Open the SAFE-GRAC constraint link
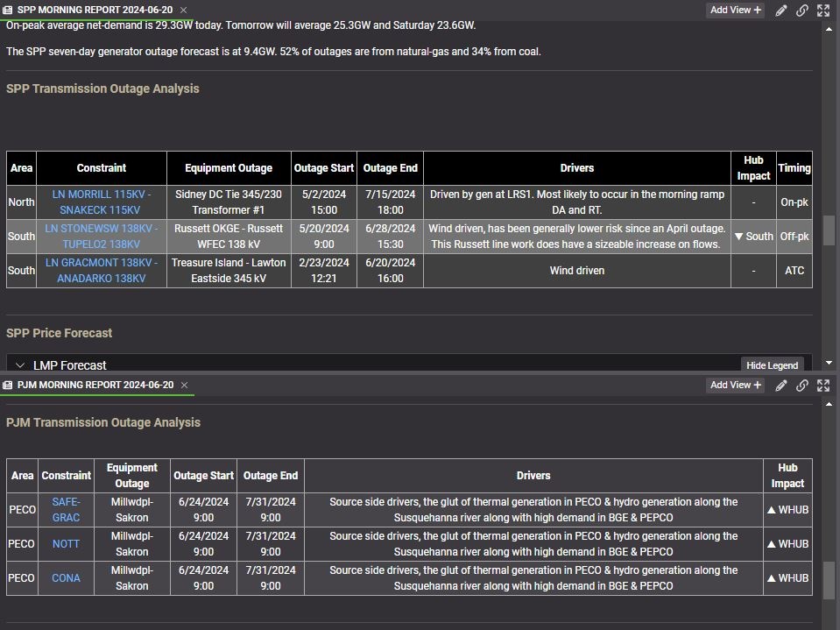Viewport: 840px width, 630px height. 66,509
